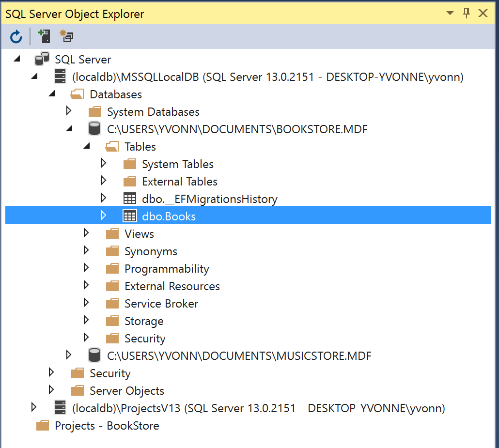The height and width of the screenshot is (448, 499).
Task: Click the Views folder icon
Action: click(112, 233)
